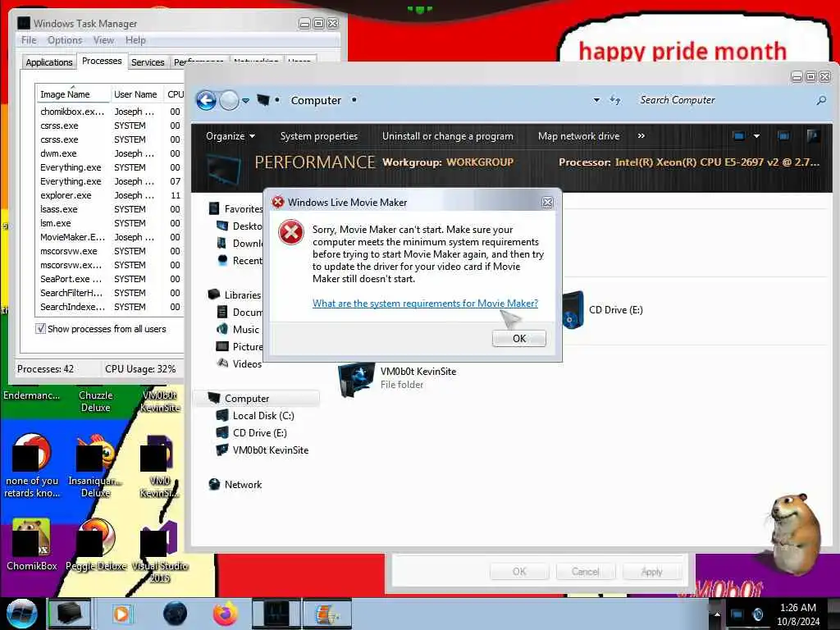Image resolution: width=840 pixels, height=630 pixels.
Task: Click the Movie Maker taskbar button
Action: [327, 614]
